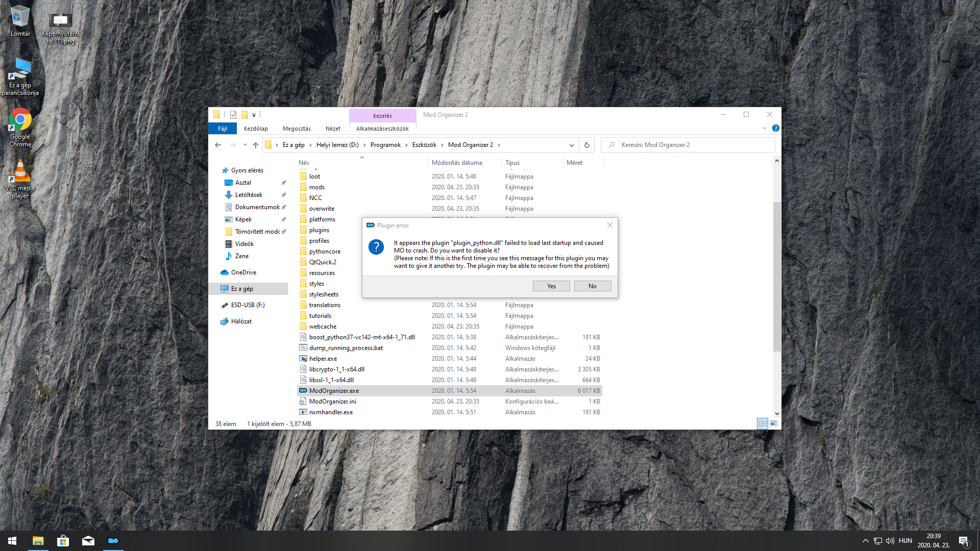Select the helper.exe file
Image resolution: width=980 pixels, height=551 pixels.
pyautogui.click(x=449, y=359)
